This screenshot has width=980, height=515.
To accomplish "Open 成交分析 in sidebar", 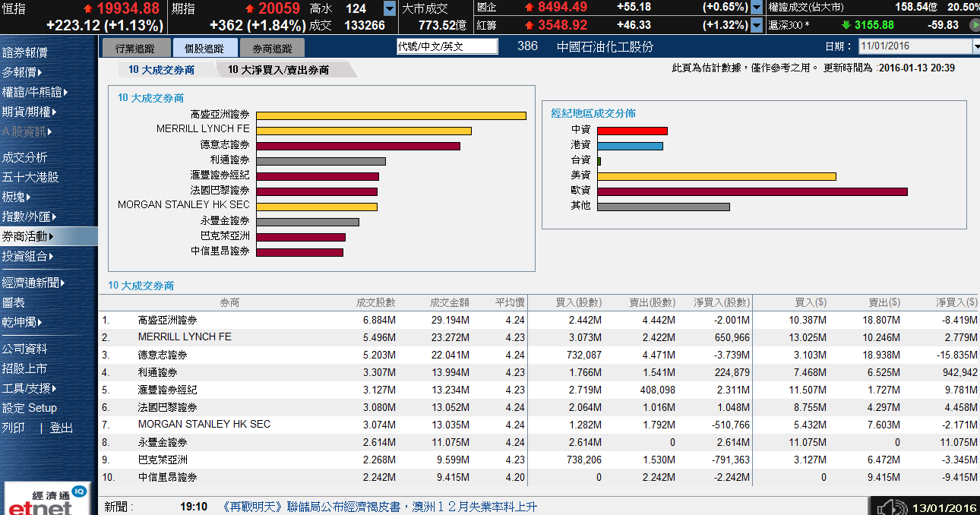I will [x=25, y=158].
